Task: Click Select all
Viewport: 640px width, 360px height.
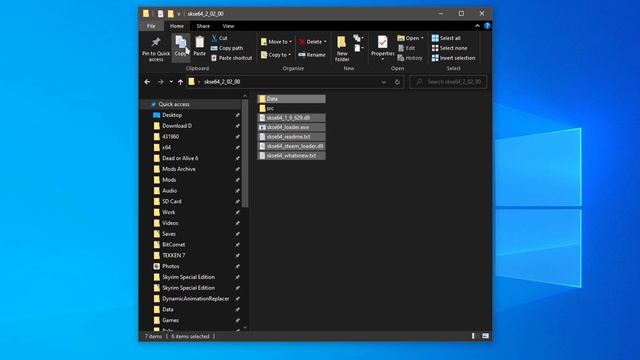Action: point(446,38)
